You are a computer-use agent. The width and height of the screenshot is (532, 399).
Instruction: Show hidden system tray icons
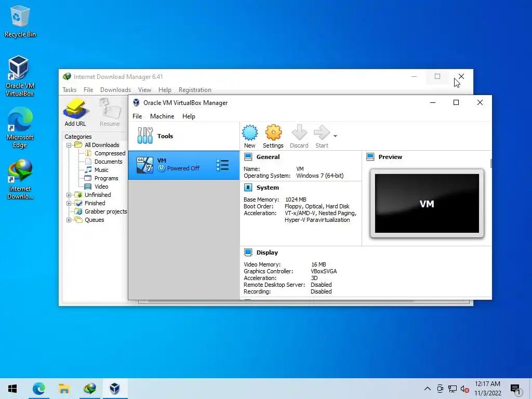pos(428,389)
